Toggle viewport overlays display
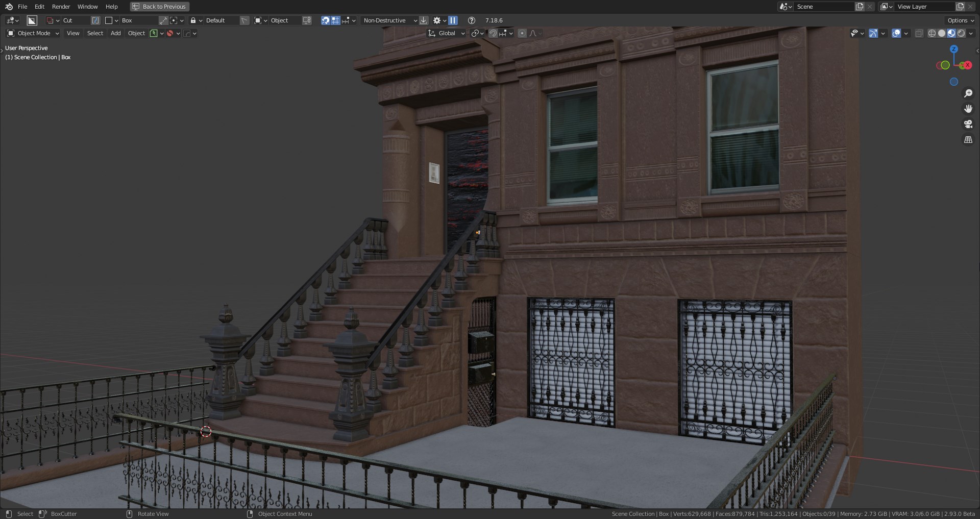Screen dimensions: 980x519 896,33
